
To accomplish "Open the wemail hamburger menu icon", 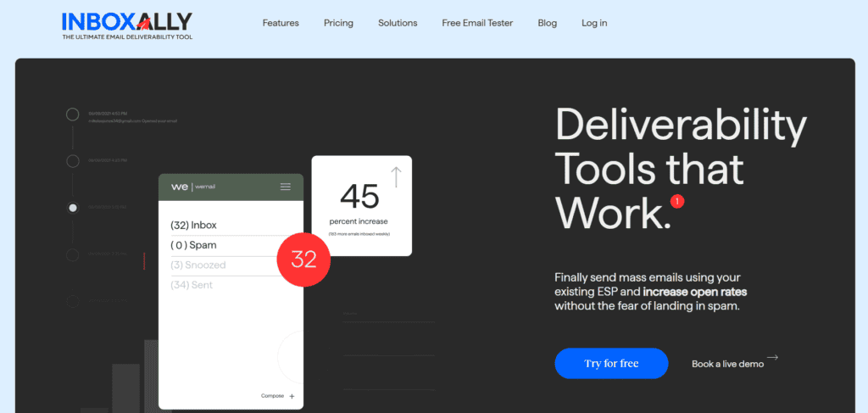I will click(x=286, y=187).
